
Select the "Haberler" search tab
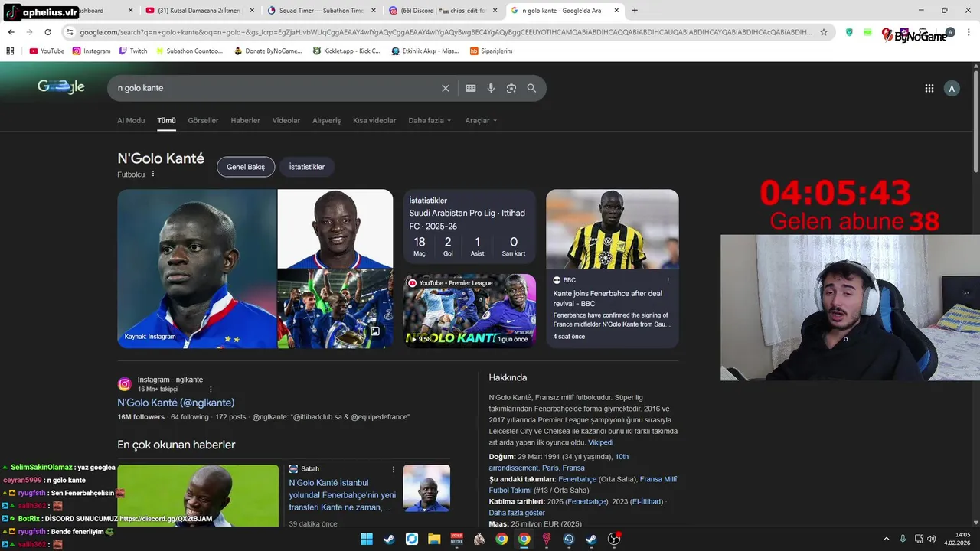point(245,121)
